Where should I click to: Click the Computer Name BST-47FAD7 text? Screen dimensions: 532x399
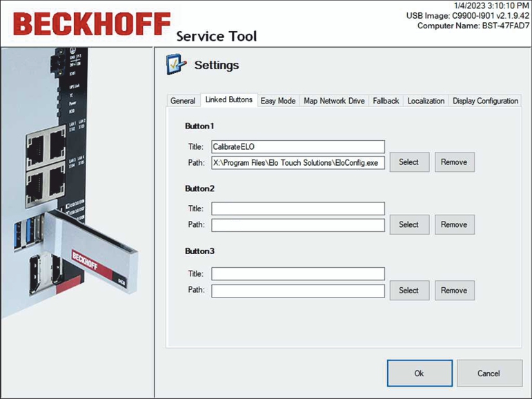point(473,26)
